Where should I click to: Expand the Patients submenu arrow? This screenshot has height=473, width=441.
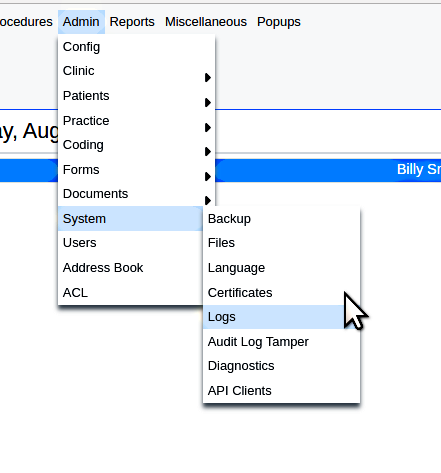[x=208, y=102]
